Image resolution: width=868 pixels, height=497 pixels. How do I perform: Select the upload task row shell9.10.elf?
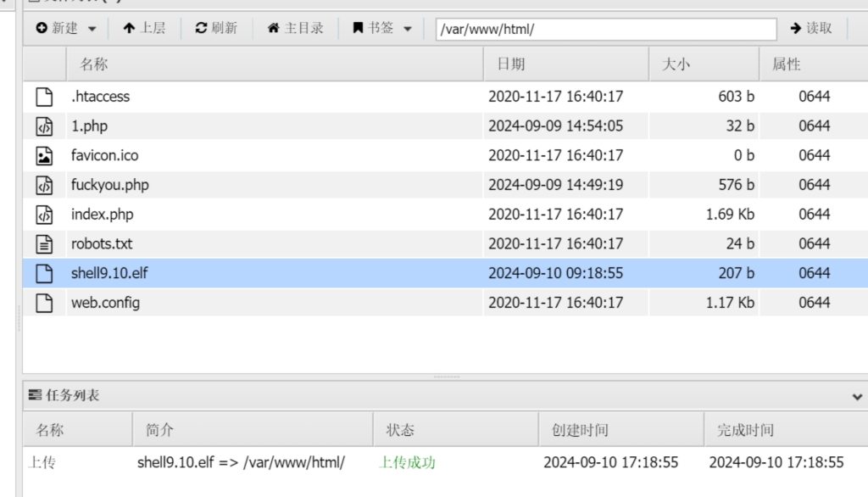click(x=241, y=463)
